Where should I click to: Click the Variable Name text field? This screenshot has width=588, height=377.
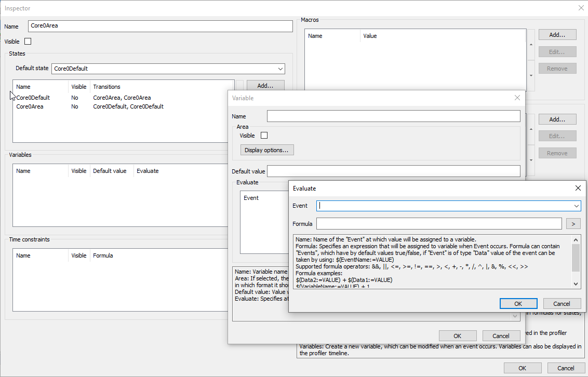pos(393,116)
